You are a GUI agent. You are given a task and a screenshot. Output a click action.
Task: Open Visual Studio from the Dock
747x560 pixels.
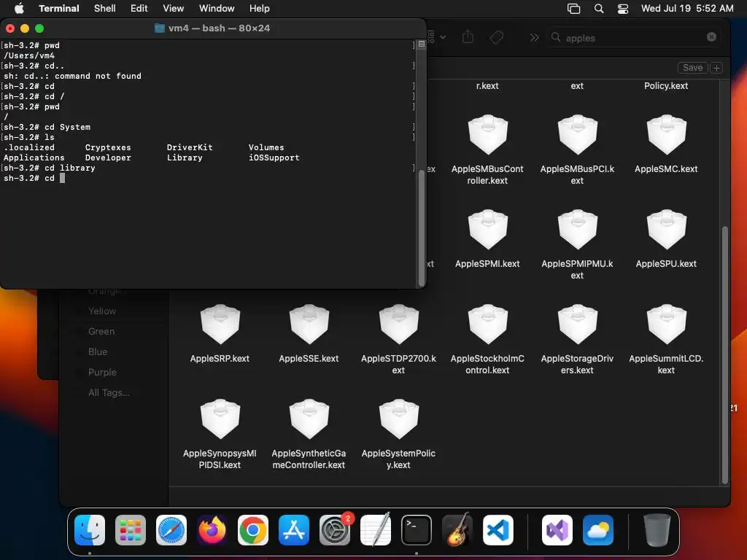point(557,530)
